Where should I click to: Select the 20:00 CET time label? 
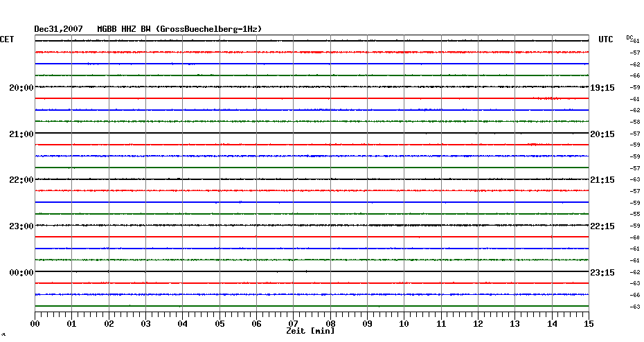pyautogui.click(x=21, y=88)
